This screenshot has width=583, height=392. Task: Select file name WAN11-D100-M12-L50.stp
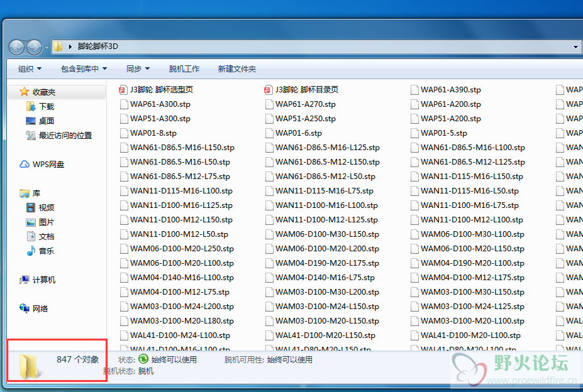[x=179, y=234]
